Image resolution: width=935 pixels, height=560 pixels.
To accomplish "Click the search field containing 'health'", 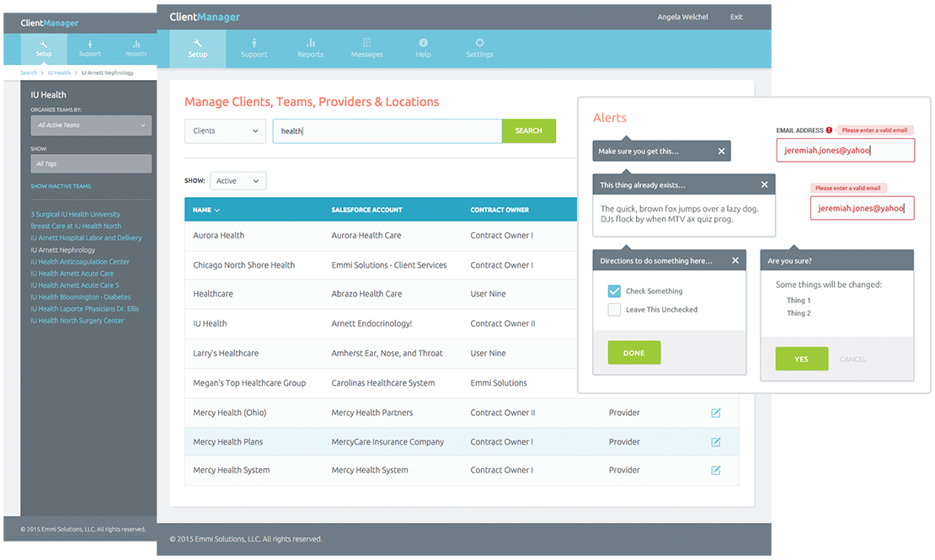I will coord(387,131).
